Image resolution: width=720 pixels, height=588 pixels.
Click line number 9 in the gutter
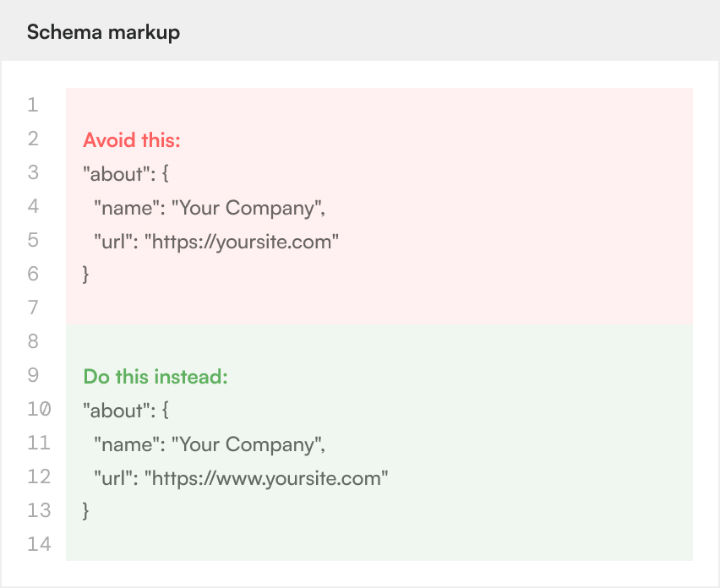pos(33,375)
